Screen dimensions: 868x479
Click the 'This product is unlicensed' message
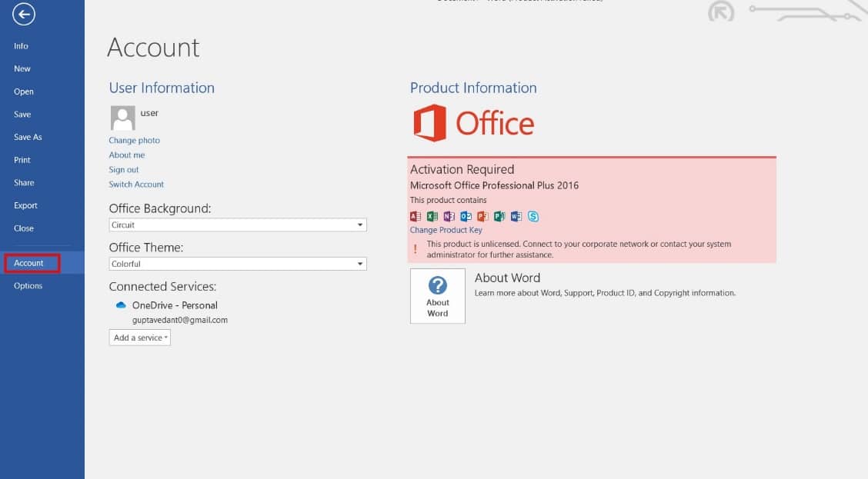pos(579,249)
